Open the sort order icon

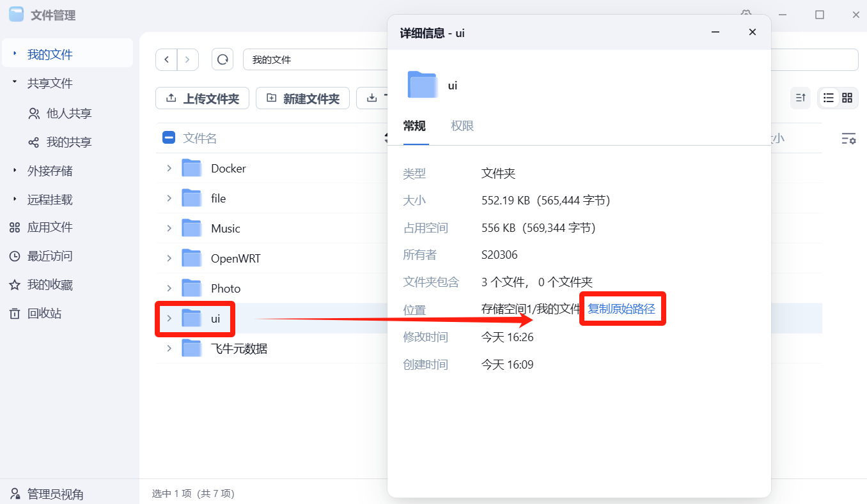pos(800,98)
